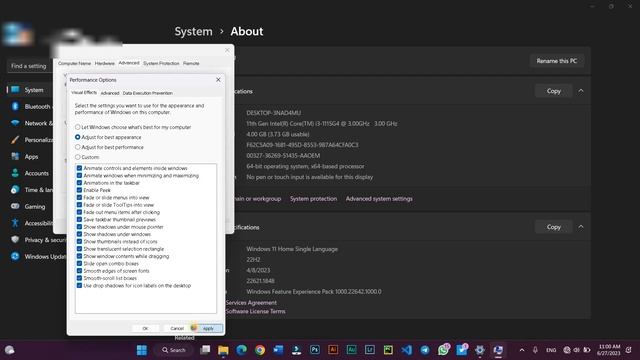
Task: Open Software License Terms link
Action: (256, 311)
